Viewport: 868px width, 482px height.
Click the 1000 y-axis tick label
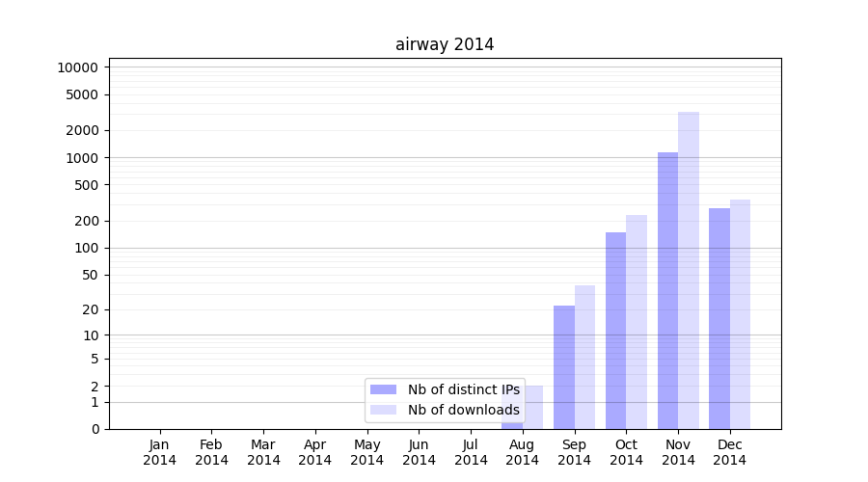81,158
